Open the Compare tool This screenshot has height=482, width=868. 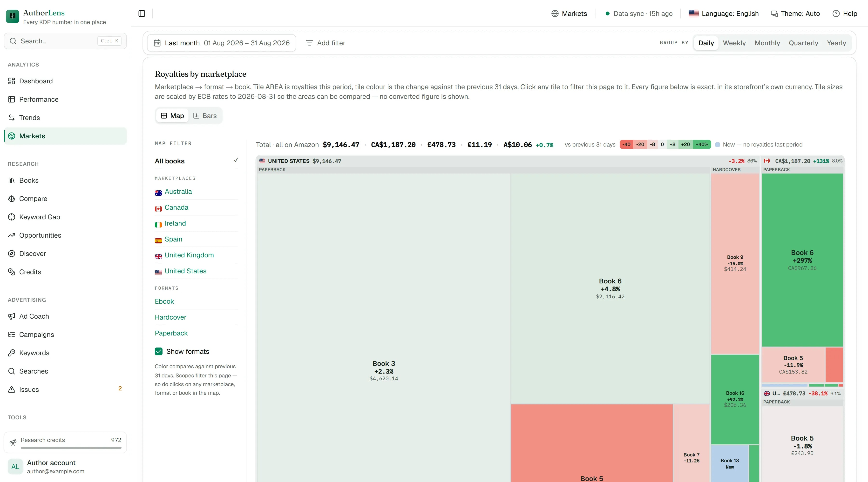pyautogui.click(x=65, y=199)
